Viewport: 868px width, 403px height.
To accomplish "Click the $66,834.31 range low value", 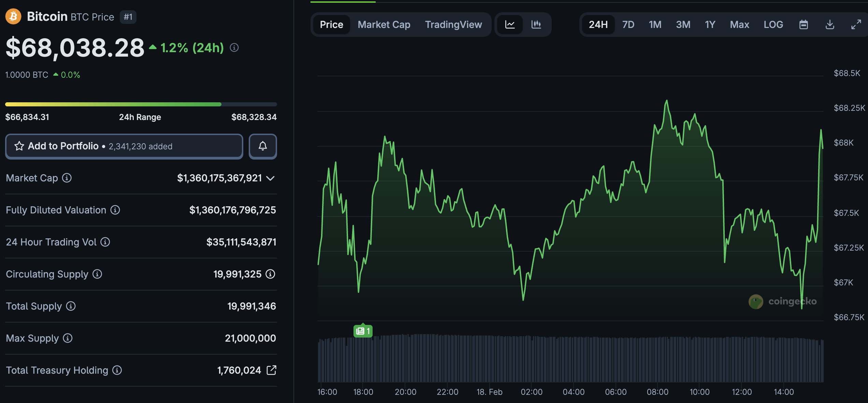I will click(x=27, y=117).
